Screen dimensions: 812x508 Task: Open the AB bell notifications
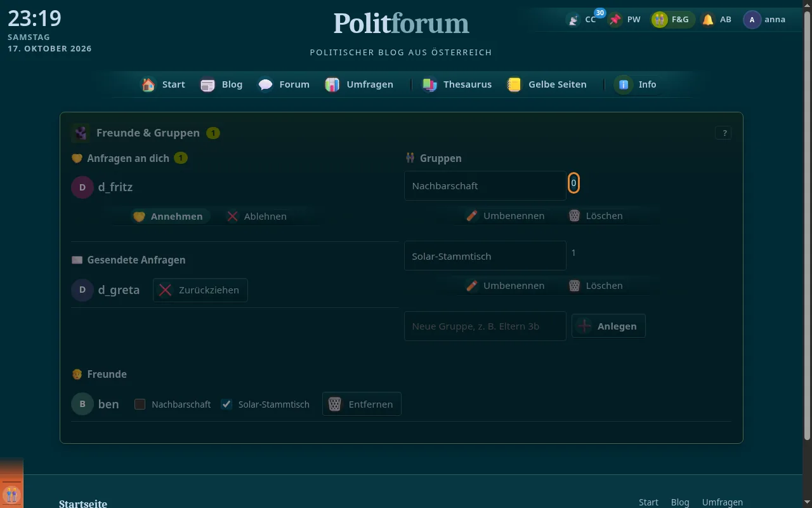(708, 20)
